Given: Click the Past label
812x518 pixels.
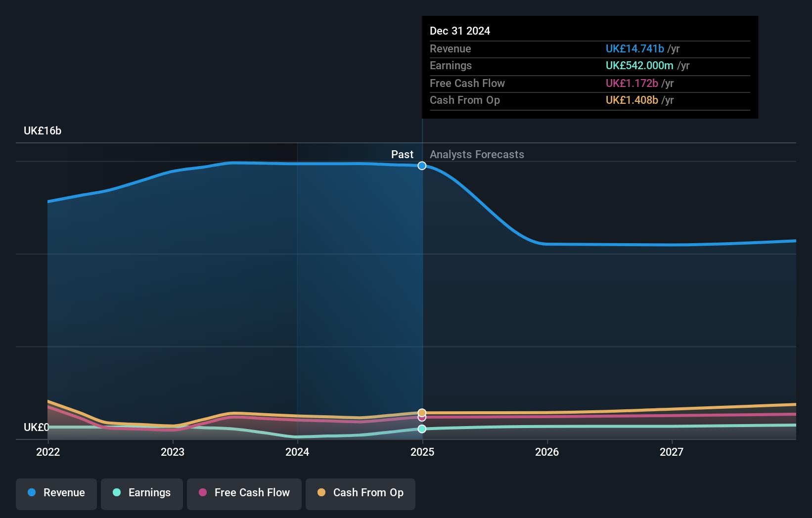Looking at the screenshot, I should pos(402,154).
